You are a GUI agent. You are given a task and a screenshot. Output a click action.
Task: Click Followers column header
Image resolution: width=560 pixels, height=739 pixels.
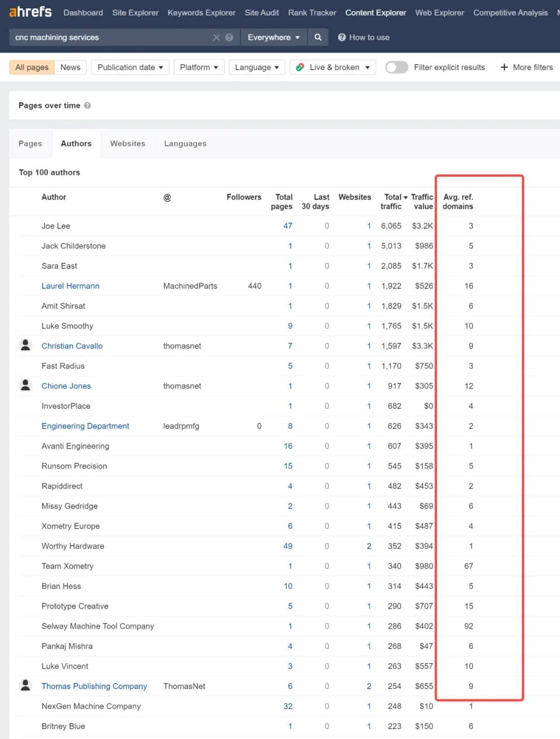point(244,197)
